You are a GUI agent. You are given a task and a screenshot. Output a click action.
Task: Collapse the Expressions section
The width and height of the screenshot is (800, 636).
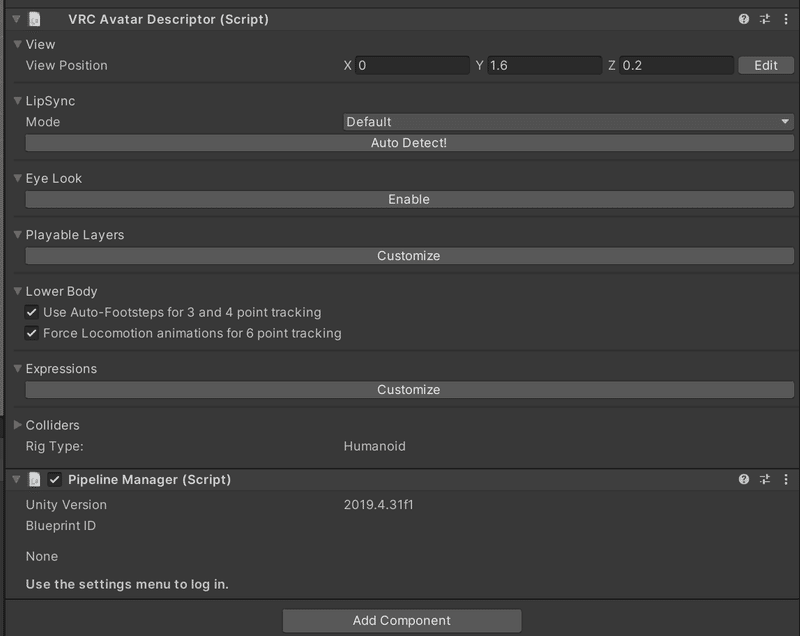(x=17, y=368)
